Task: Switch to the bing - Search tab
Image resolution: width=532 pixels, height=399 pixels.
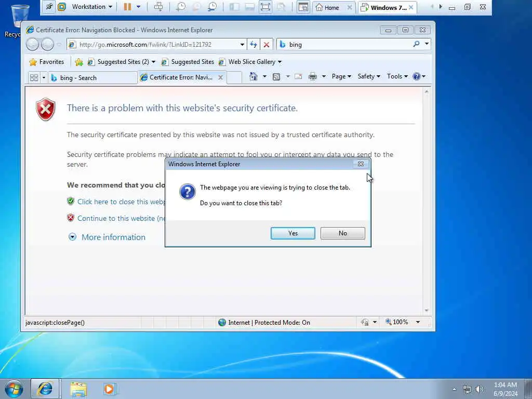Action: click(x=92, y=78)
